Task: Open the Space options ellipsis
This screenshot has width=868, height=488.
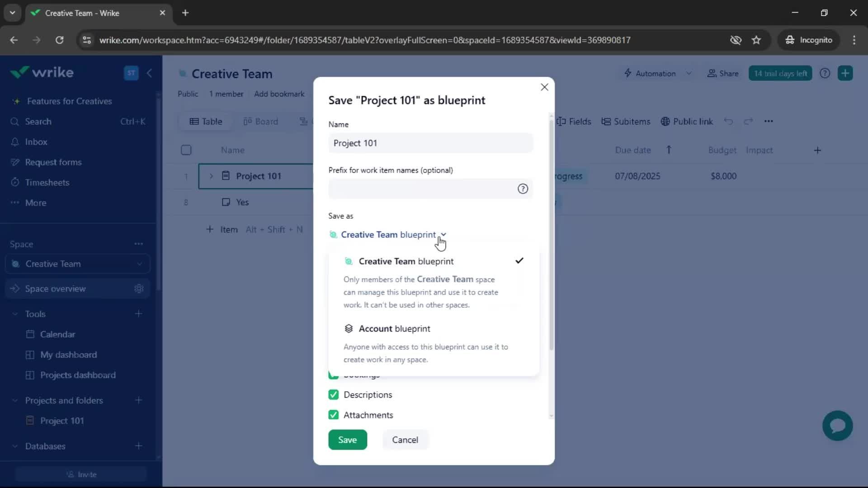Action: [x=139, y=244]
